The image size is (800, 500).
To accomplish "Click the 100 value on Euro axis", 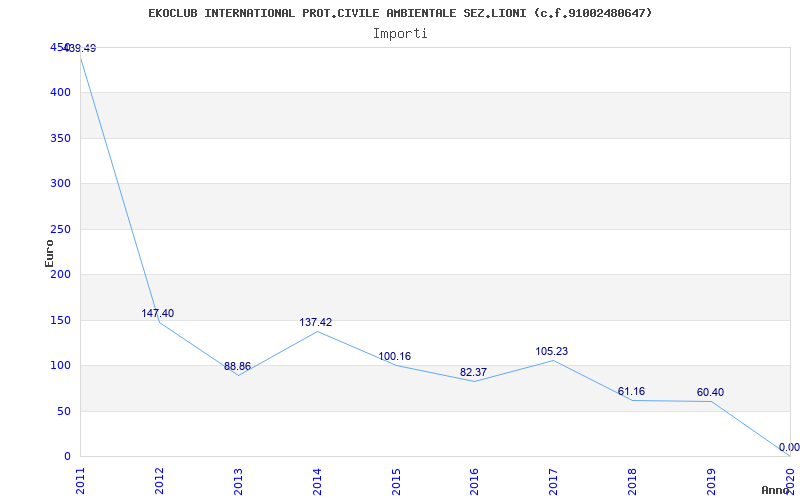I will 60,366.
